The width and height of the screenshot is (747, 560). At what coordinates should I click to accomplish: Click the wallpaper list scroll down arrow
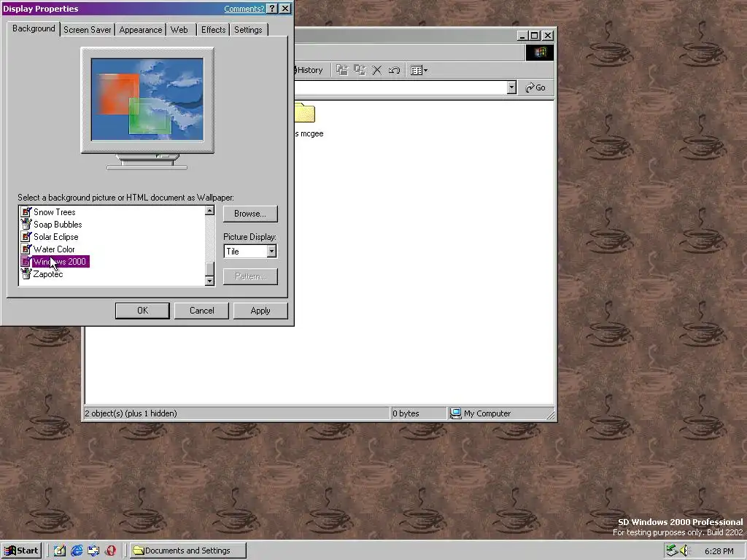[209, 281]
